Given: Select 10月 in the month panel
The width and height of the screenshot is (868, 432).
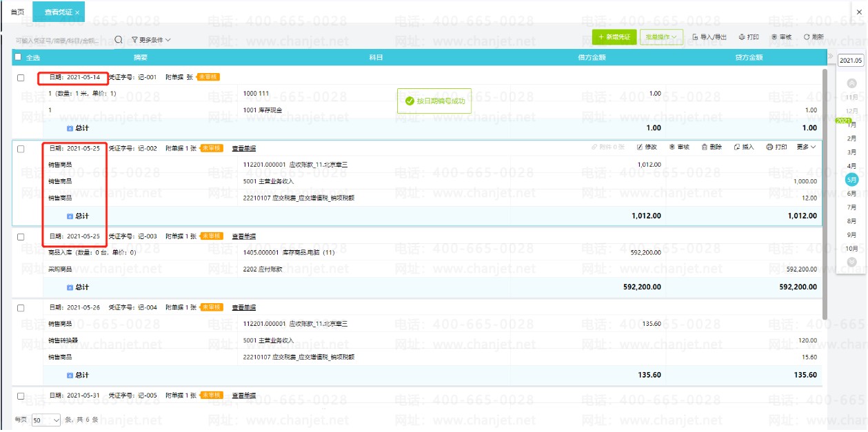Looking at the screenshot, I should point(852,248).
